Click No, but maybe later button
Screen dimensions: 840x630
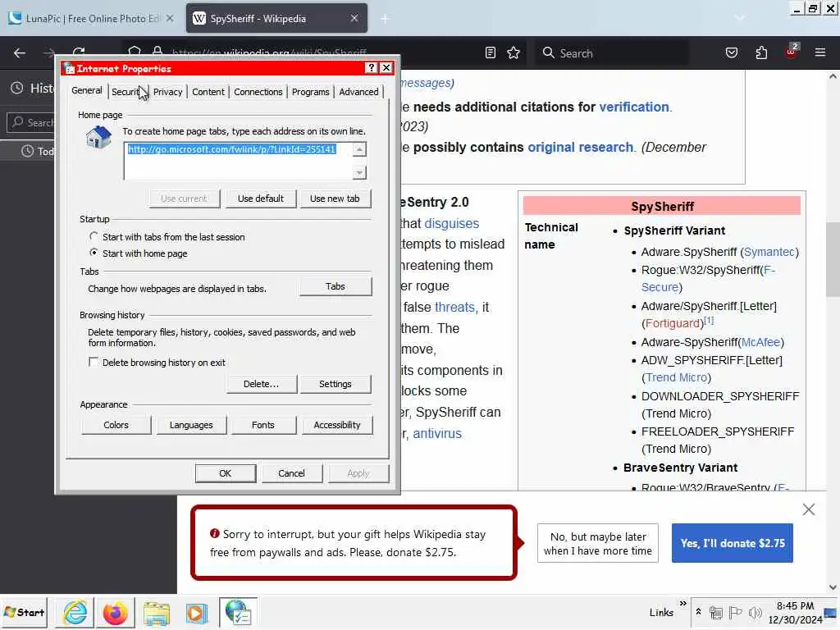[598, 543]
